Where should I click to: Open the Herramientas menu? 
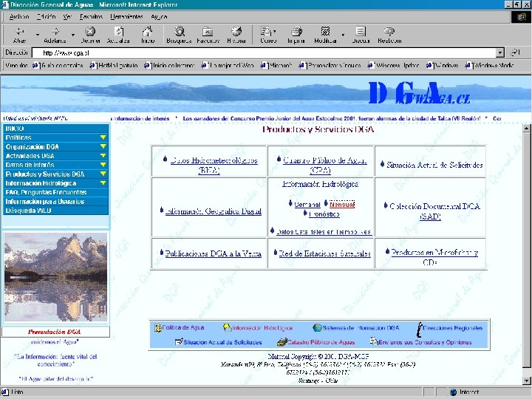126,16
